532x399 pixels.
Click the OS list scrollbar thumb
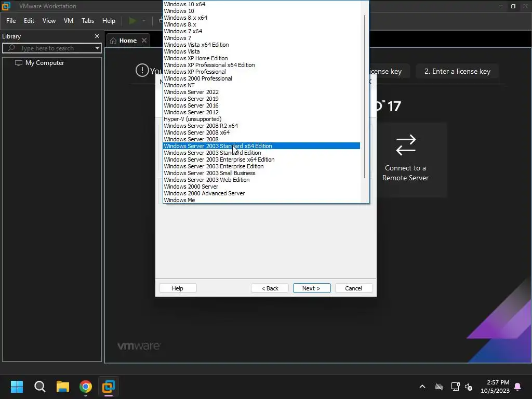click(365, 97)
